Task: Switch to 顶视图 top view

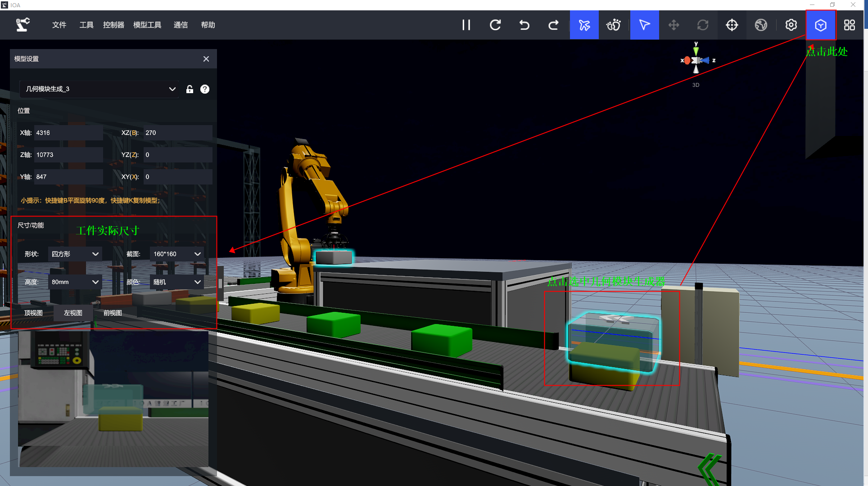Action: coord(33,313)
